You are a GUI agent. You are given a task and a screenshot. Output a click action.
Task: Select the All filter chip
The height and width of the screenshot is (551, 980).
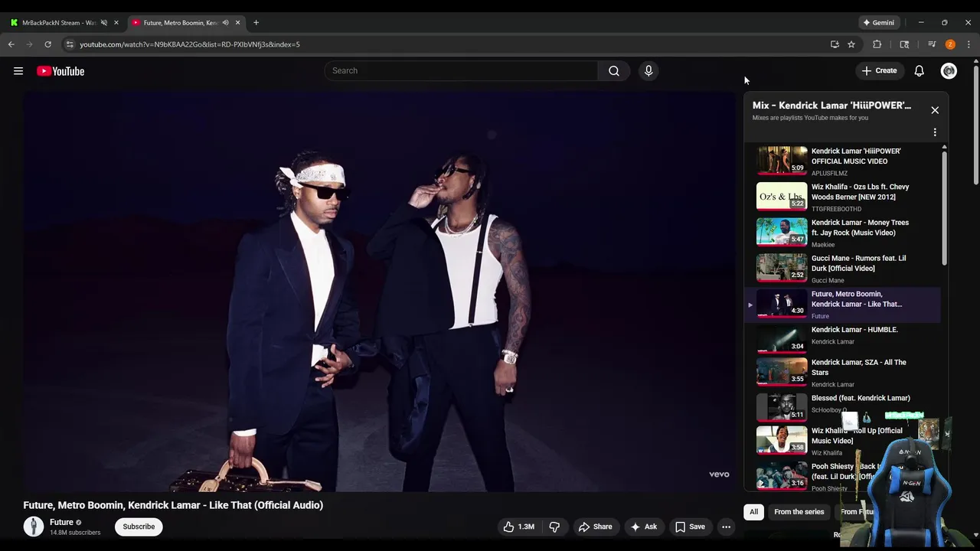753,512
